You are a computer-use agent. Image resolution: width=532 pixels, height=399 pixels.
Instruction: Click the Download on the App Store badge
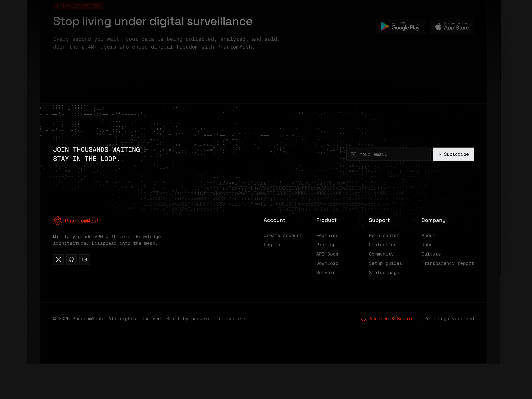click(452, 26)
